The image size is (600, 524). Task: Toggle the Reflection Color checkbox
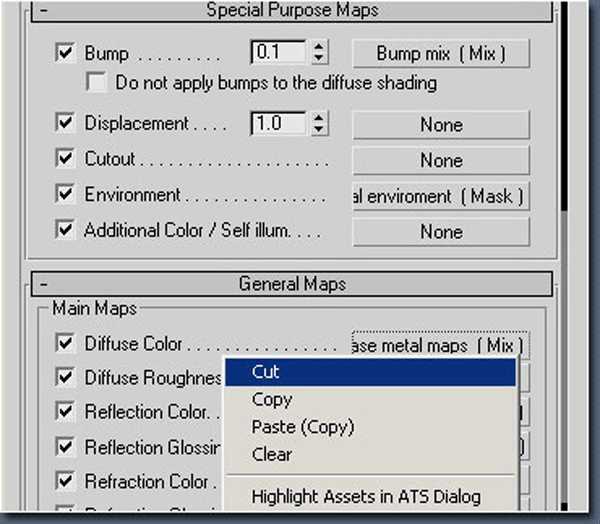coord(67,412)
